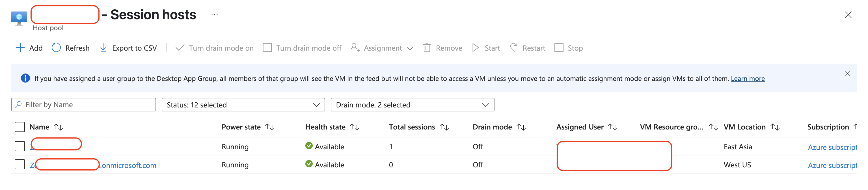Click the Assignment person icon
This screenshot has width=868, height=190.
(x=355, y=47)
